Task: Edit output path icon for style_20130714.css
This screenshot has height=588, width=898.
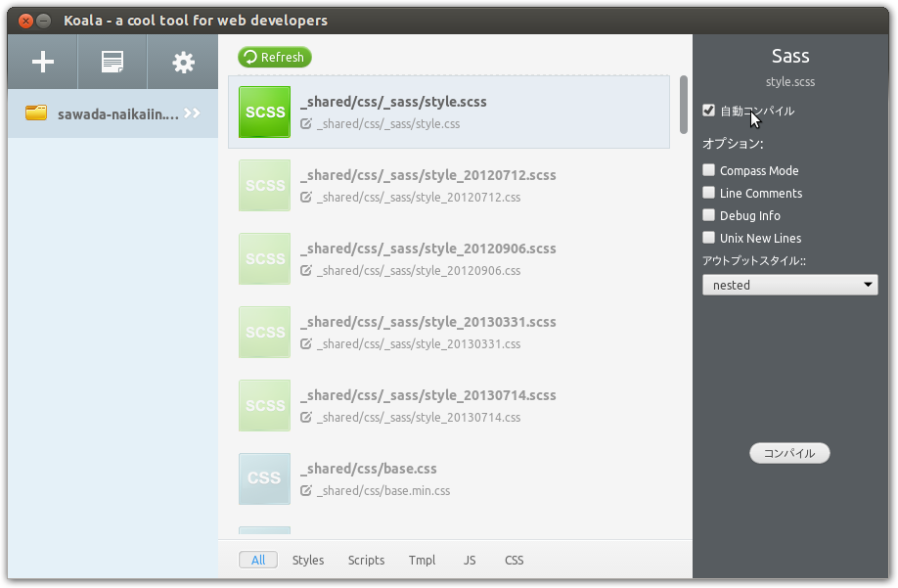Action: (306, 417)
